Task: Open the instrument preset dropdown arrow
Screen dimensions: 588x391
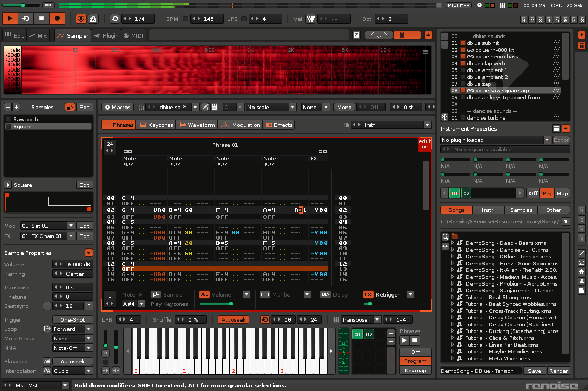Action: [x=195, y=107]
